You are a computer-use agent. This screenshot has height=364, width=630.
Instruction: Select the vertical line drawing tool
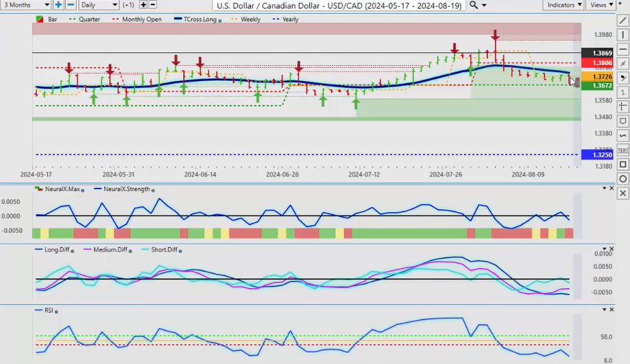(622, 35)
